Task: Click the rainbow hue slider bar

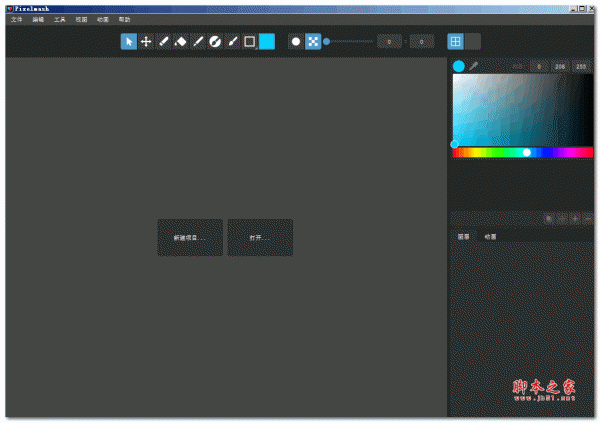Action: [523, 152]
